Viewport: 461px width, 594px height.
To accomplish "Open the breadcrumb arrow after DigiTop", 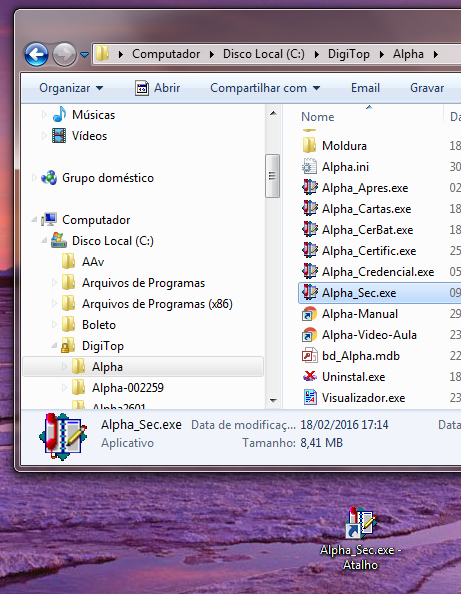I will click(x=381, y=55).
